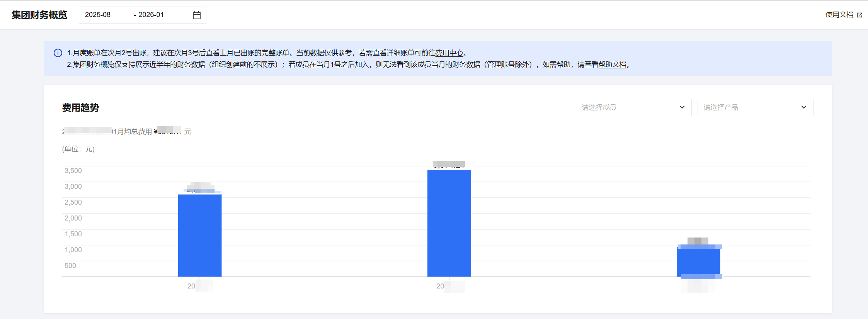The height and width of the screenshot is (319, 868).
Task: Select the 2026-01 end month field
Action: [x=151, y=15]
